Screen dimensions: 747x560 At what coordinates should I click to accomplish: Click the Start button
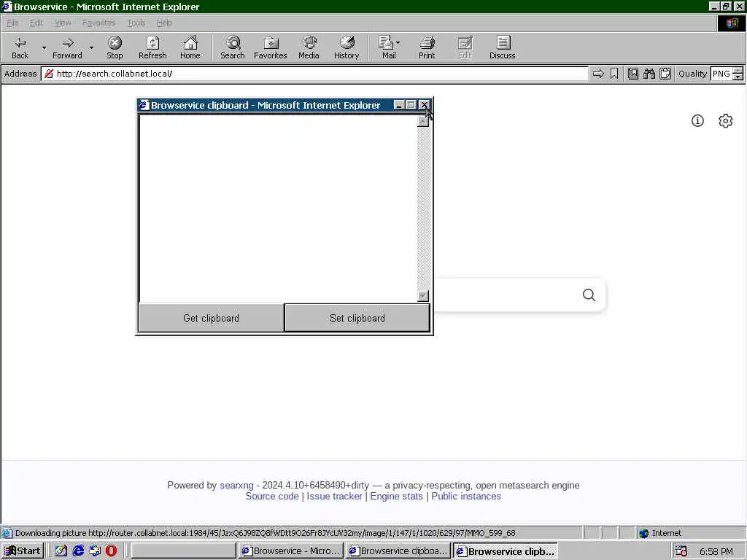tap(23, 551)
